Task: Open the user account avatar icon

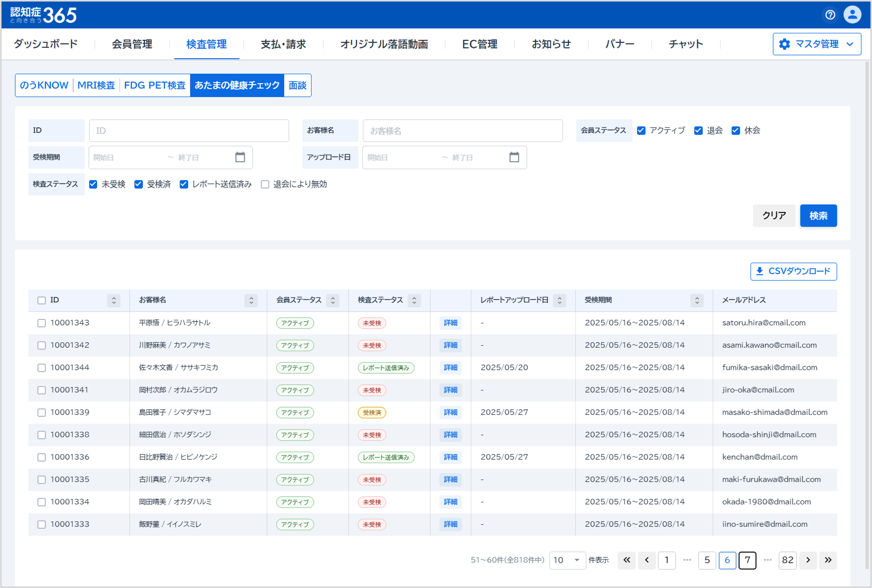Action: [852, 15]
